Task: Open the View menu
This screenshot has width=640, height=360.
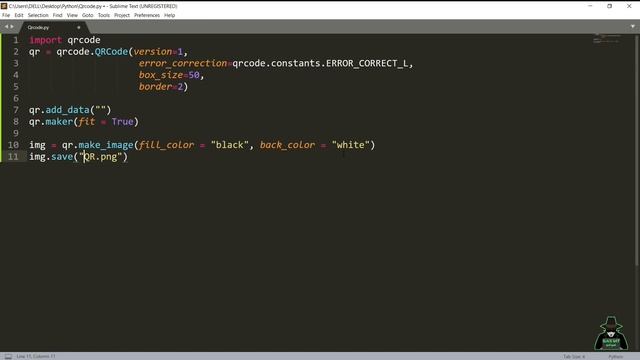Action: [x=72, y=15]
